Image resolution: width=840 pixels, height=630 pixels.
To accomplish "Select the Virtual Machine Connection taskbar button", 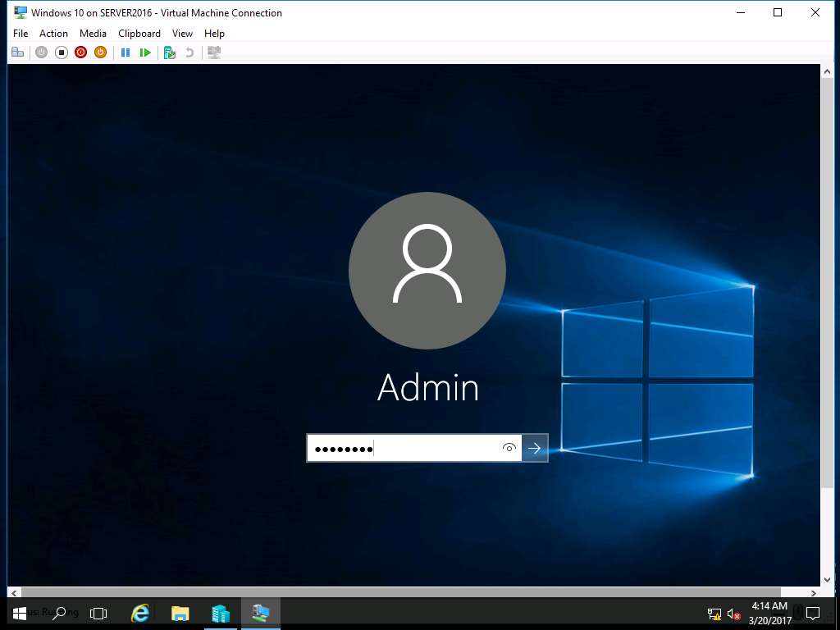I will click(x=260, y=614).
